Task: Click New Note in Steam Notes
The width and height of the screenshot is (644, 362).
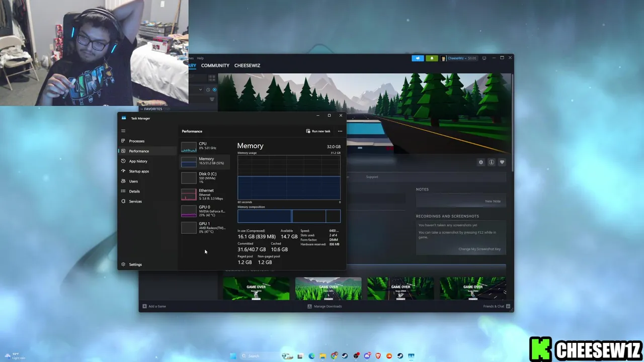Action: pyautogui.click(x=493, y=201)
